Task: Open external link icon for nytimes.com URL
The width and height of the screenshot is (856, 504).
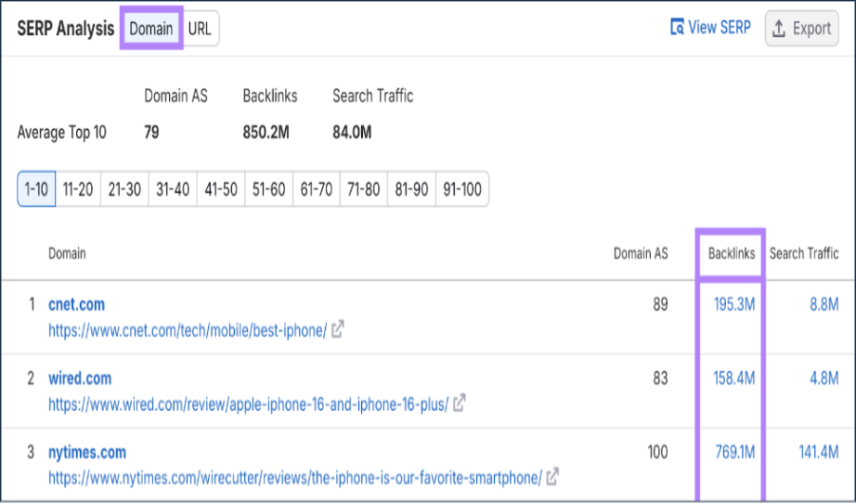Action: click(x=553, y=476)
